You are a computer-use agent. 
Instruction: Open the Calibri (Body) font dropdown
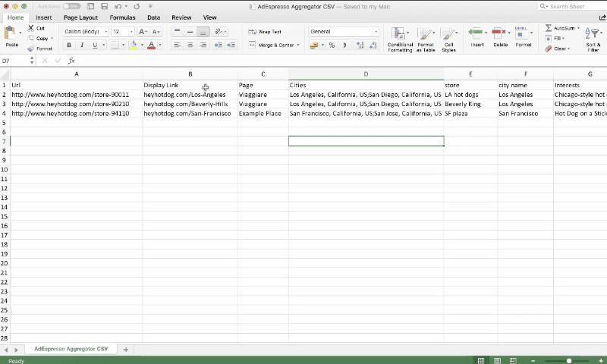85,32
